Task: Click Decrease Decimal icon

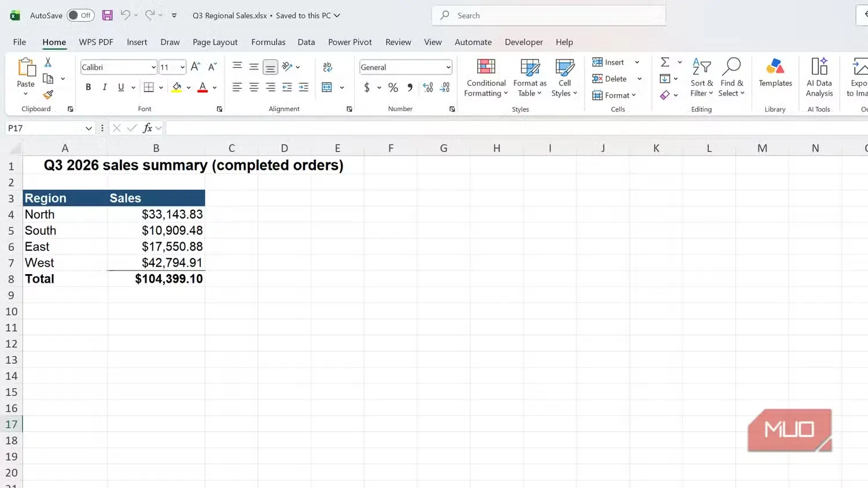Action: (x=444, y=87)
